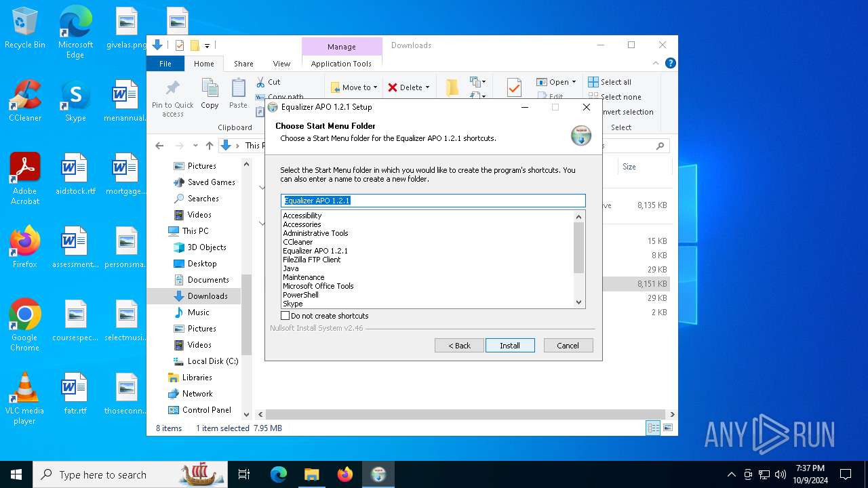868x488 pixels.
Task: Open notification center icon
Action: point(846,474)
